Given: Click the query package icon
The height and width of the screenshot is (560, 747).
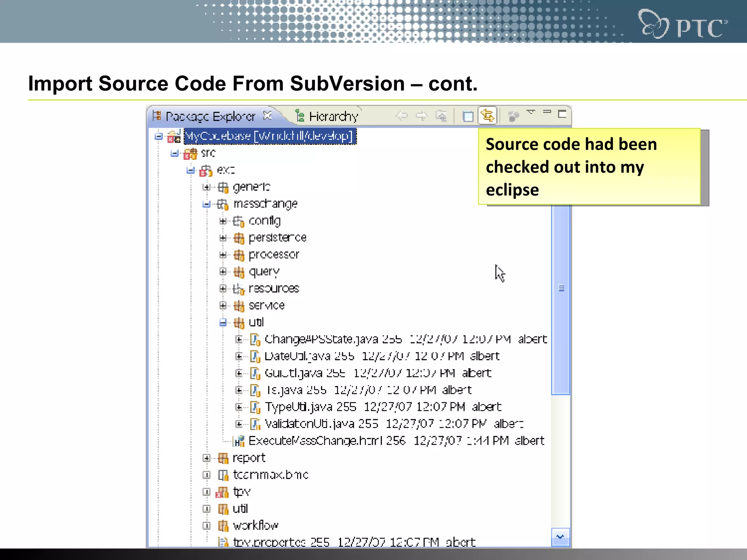Looking at the screenshot, I should [239, 272].
